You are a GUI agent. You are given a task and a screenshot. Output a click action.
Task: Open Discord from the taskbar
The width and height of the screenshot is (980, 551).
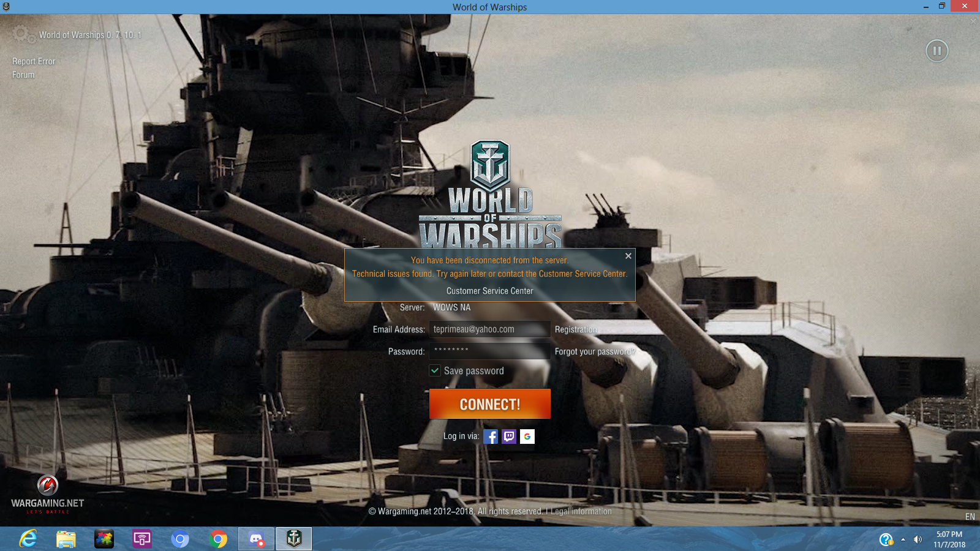click(x=256, y=539)
